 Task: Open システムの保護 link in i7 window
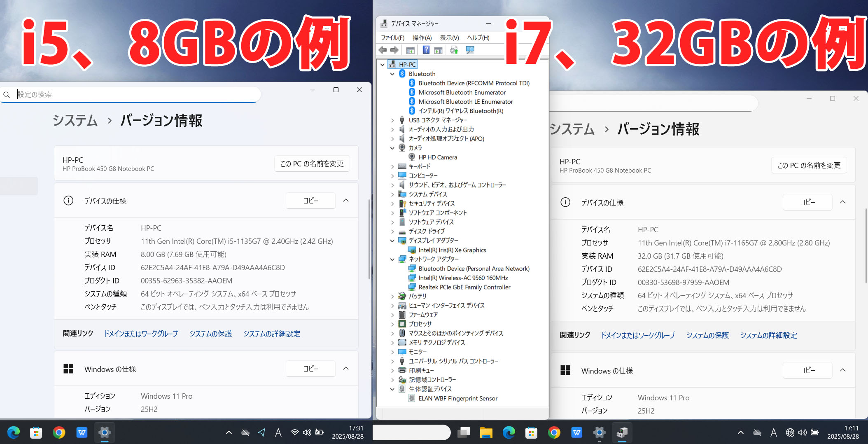click(708, 335)
